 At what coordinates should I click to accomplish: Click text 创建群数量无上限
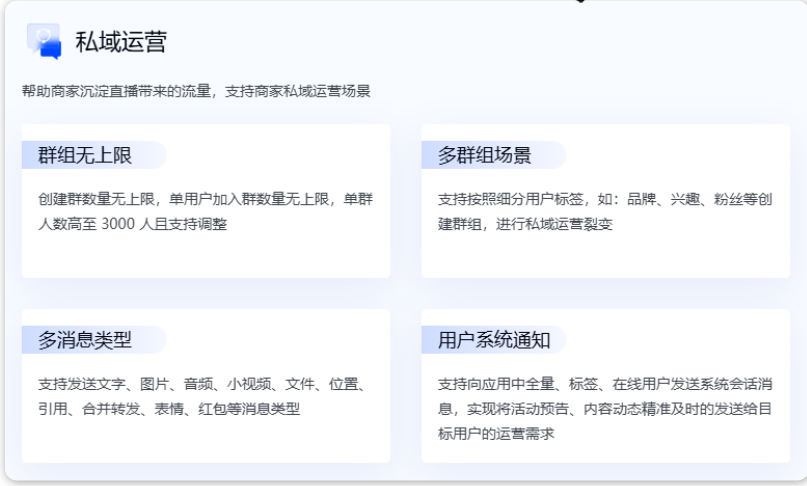[x=96, y=199]
